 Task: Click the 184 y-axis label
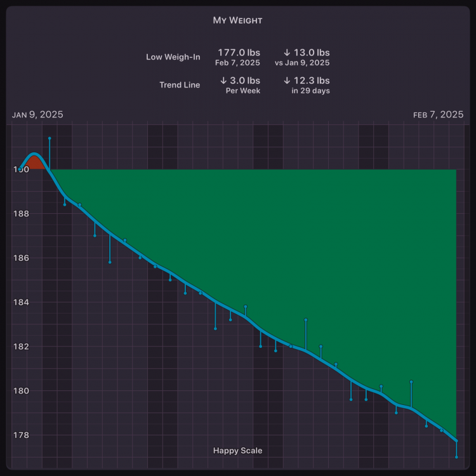20,302
